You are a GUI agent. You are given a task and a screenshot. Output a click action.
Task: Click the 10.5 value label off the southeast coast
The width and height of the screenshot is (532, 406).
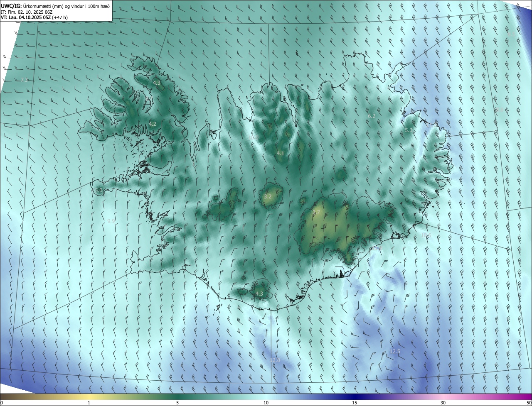tap(426, 235)
